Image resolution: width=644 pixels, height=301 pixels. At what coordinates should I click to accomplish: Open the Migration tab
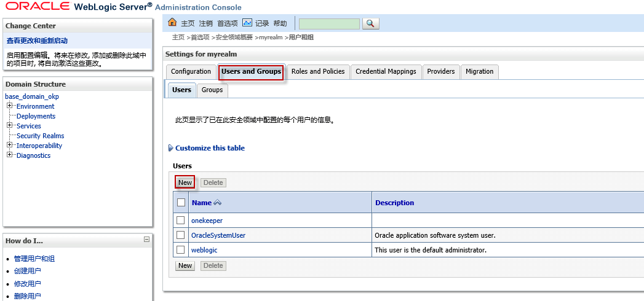pyautogui.click(x=479, y=71)
